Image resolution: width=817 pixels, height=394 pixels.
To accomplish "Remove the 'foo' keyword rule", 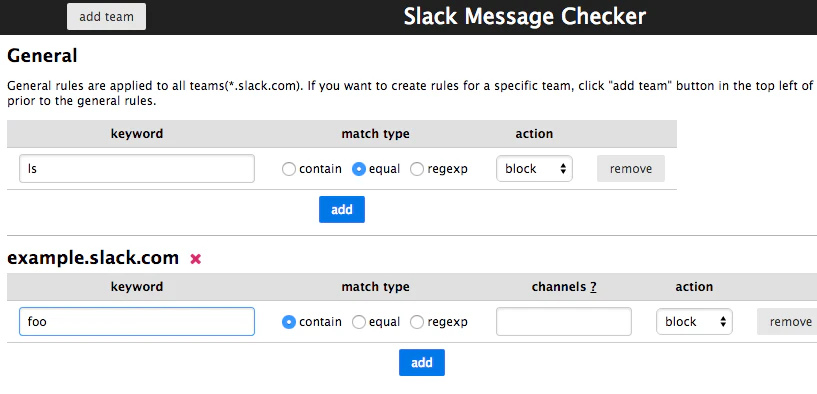I will pos(787,322).
